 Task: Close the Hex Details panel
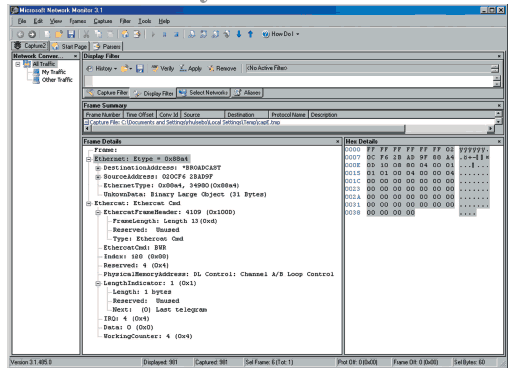(x=499, y=142)
